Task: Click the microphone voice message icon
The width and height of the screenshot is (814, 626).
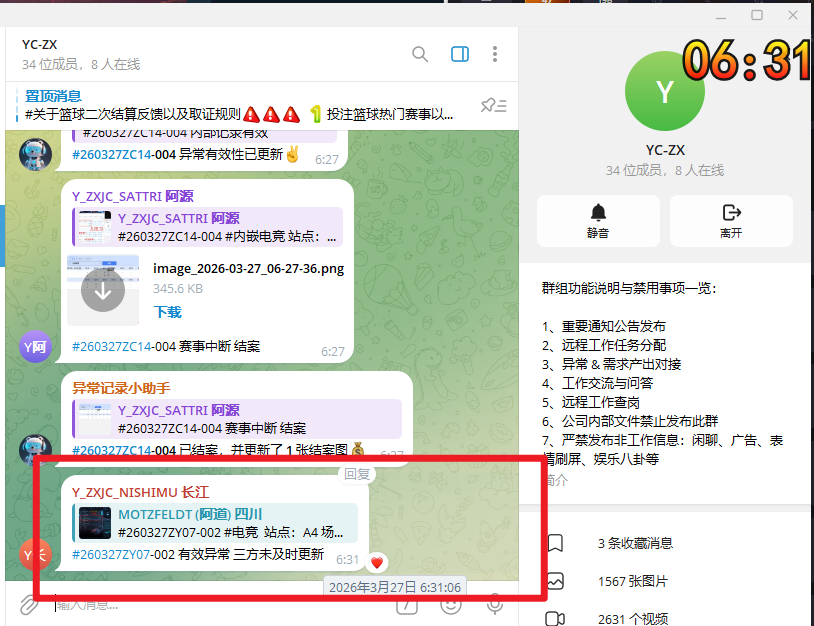Action: tap(495, 605)
